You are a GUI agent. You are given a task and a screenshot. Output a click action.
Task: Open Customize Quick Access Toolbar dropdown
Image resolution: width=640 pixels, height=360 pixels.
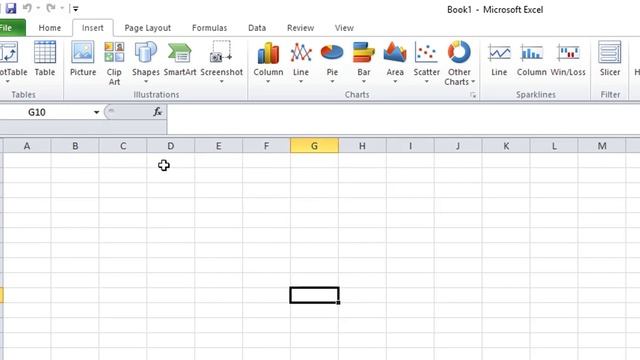tap(76, 8)
